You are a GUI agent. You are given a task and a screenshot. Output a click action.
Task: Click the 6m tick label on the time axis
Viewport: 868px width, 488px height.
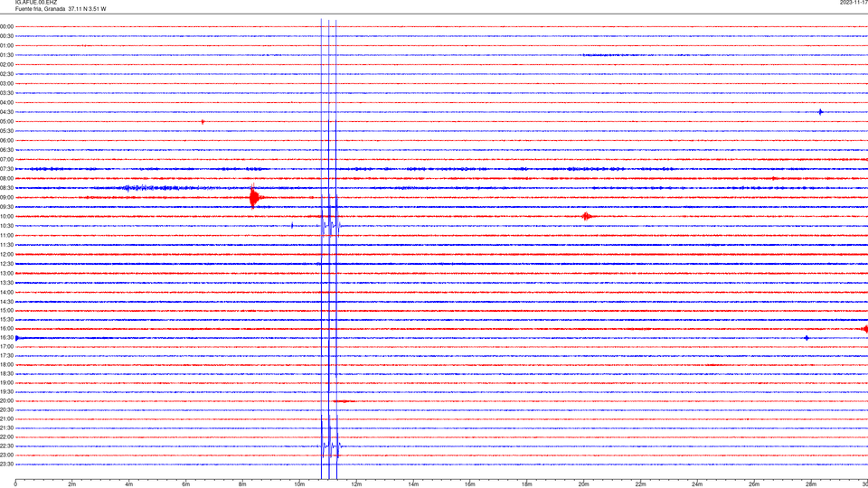[186, 484]
